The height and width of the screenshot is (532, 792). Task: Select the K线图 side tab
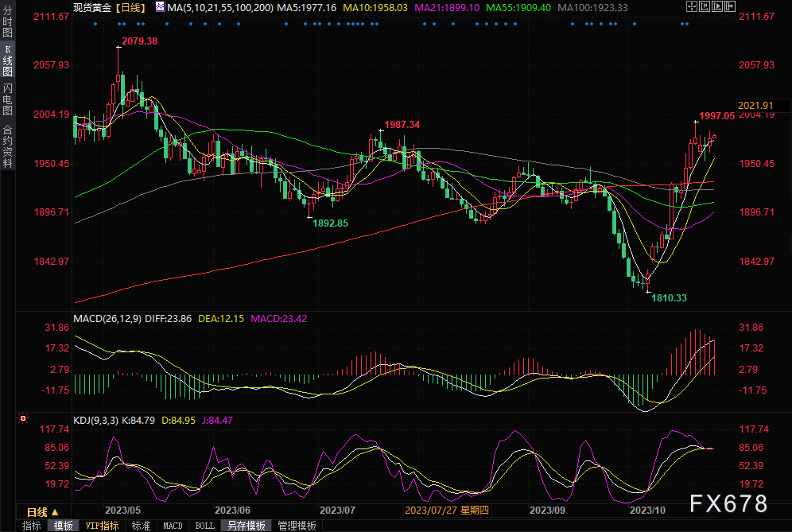(x=7, y=60)
